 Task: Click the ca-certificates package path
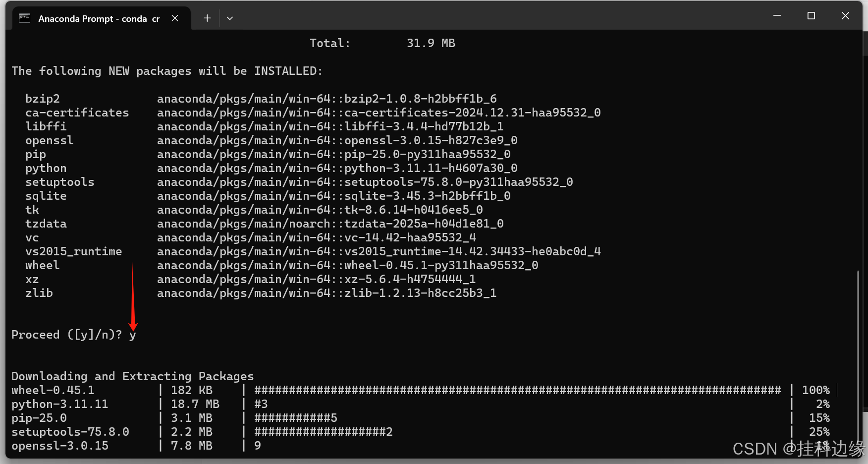click(379, 113)
